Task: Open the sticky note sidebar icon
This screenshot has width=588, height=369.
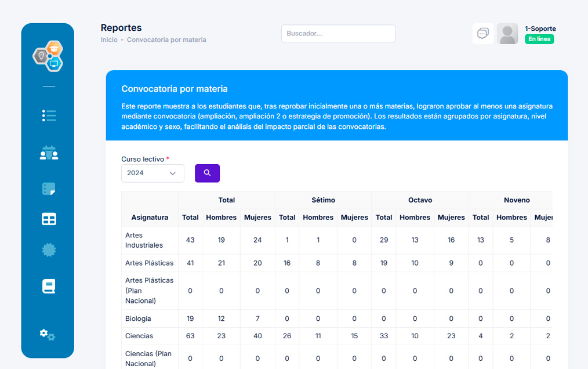Action: [49, 189]
